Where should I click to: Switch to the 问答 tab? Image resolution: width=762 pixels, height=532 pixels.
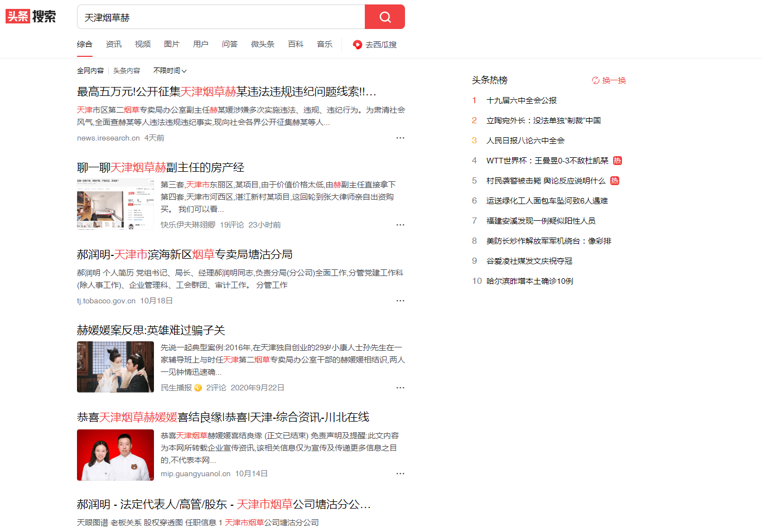click(x=230, y=45)
